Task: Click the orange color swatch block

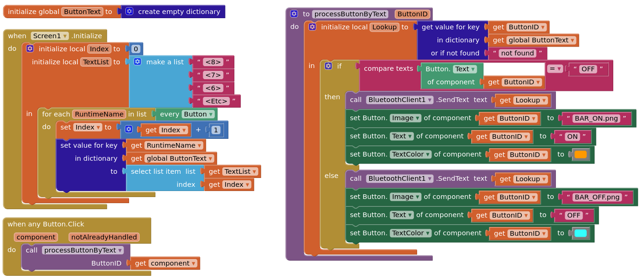Action: pyautogui.click(x=581, y=154)
